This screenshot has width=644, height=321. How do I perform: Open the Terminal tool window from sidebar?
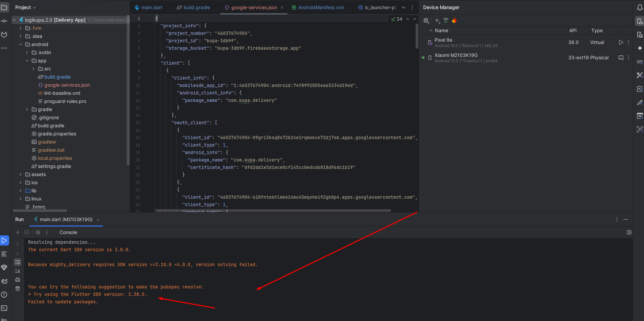pos(4,308)
